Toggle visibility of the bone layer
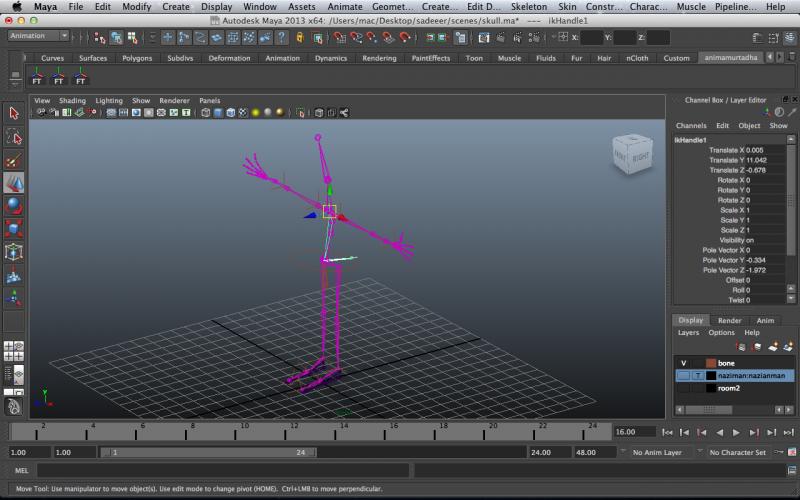The width and height of the screenshot is (800, 500). [684, 363]
